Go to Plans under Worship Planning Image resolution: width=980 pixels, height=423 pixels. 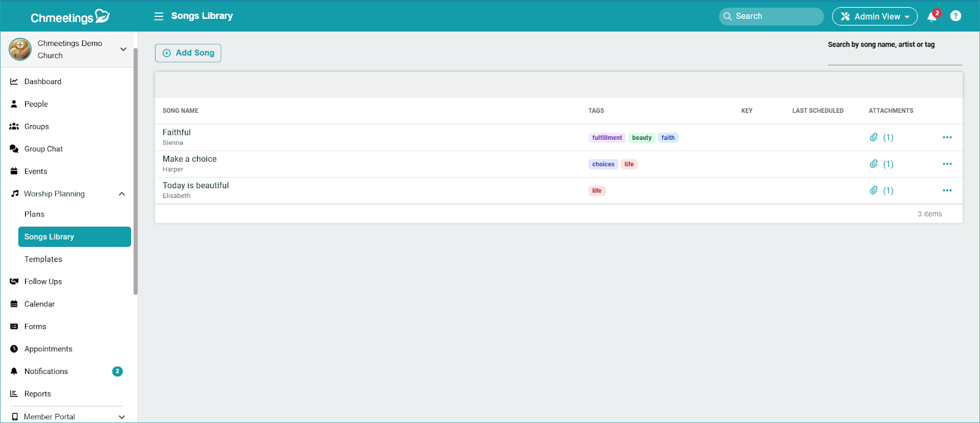click(x=34, y=214)
